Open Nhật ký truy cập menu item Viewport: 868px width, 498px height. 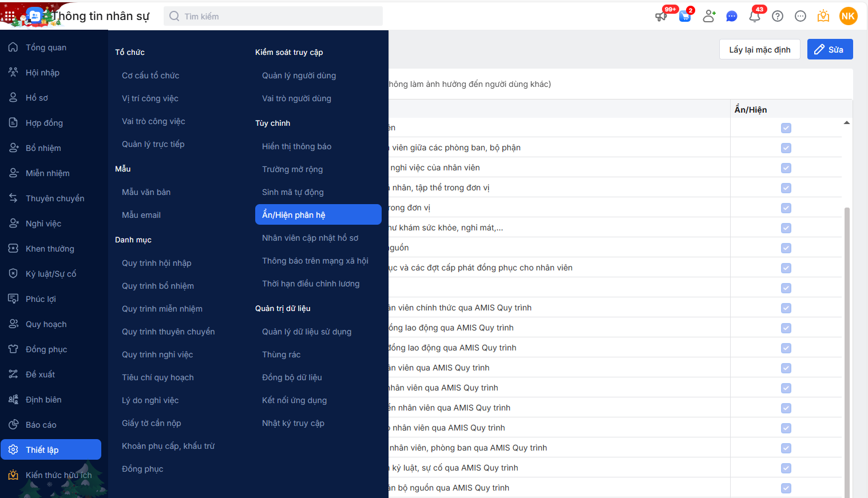click(x=293, y=423)
